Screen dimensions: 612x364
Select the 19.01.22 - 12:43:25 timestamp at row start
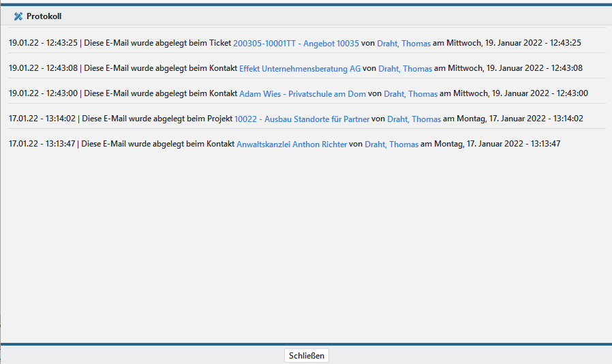click(43, 43)
